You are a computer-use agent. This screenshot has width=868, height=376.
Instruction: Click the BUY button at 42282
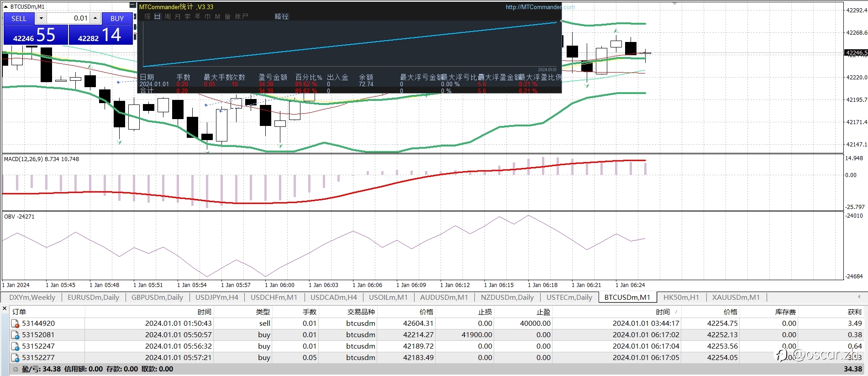(x=100, y=35)
